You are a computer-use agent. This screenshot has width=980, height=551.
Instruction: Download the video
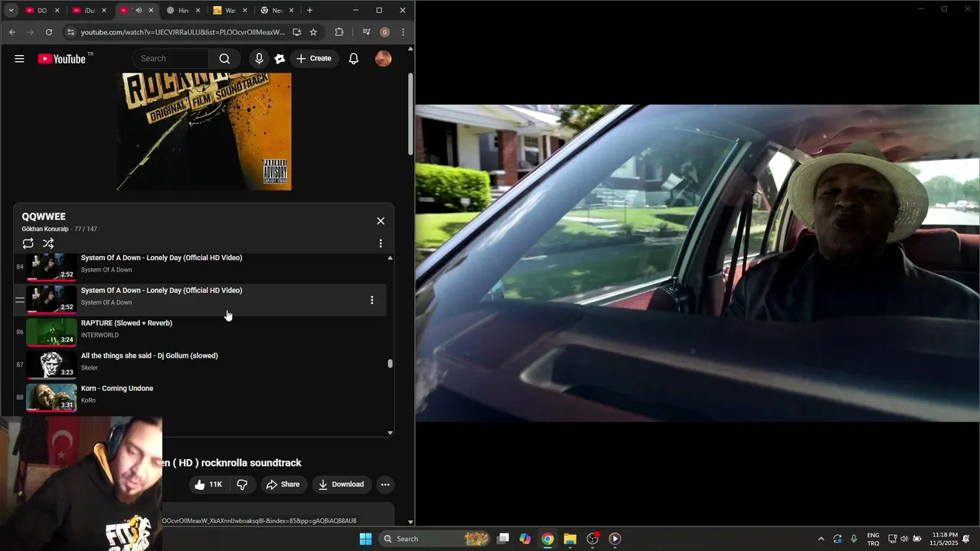coord(341,484)
